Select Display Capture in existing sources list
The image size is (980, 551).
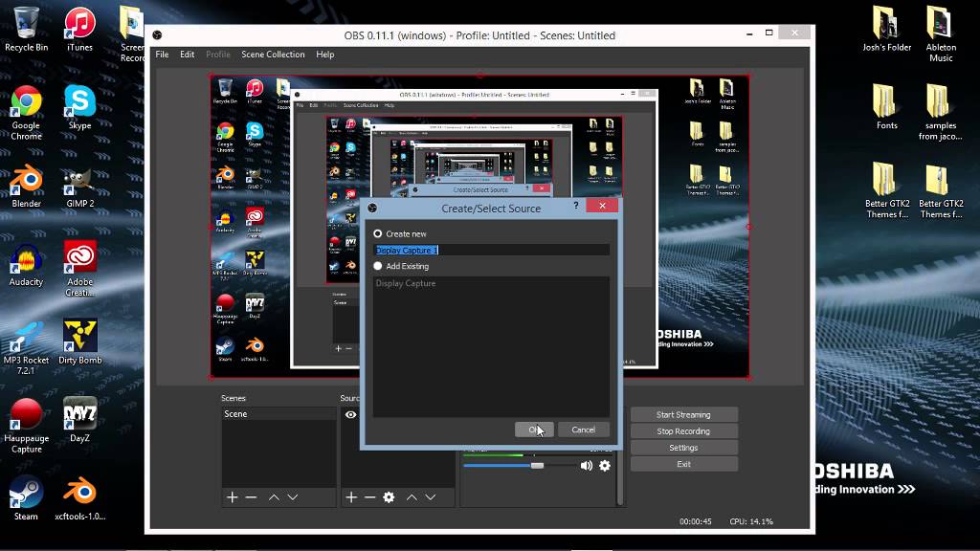(x=406, y=283)
